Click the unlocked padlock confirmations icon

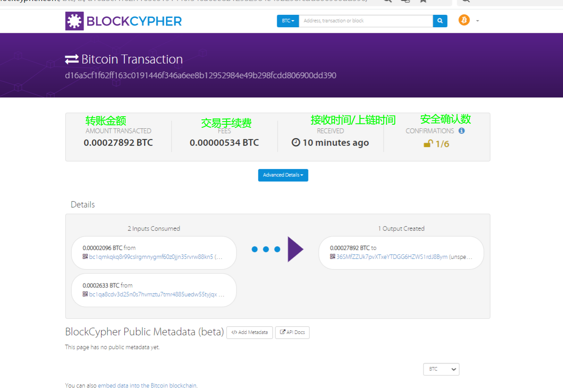point(428,143)
